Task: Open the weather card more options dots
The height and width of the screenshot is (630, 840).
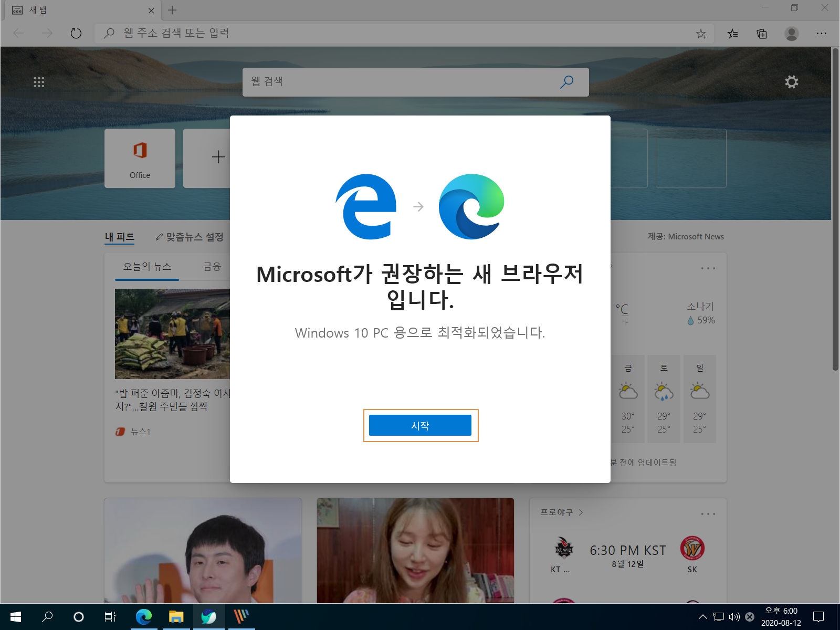Action: [708, 268]
